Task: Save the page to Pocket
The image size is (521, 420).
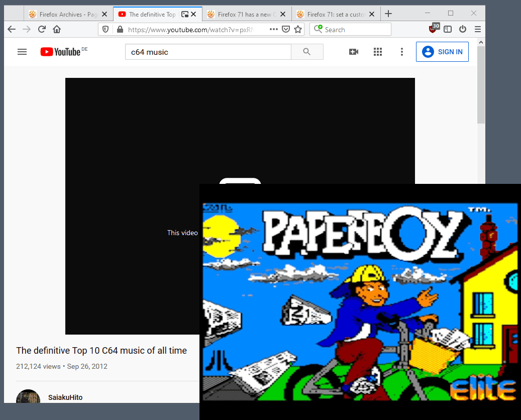Action: click(286, 29)
